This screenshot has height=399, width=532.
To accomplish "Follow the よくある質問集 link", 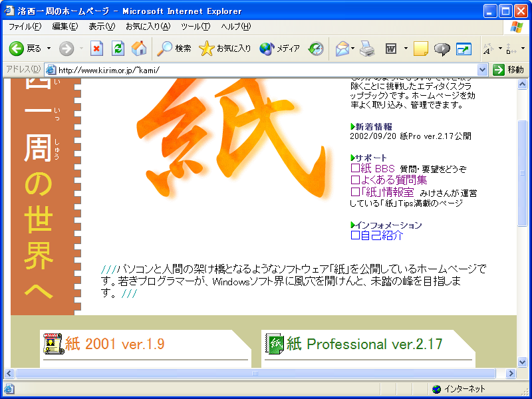I will 388,180.
